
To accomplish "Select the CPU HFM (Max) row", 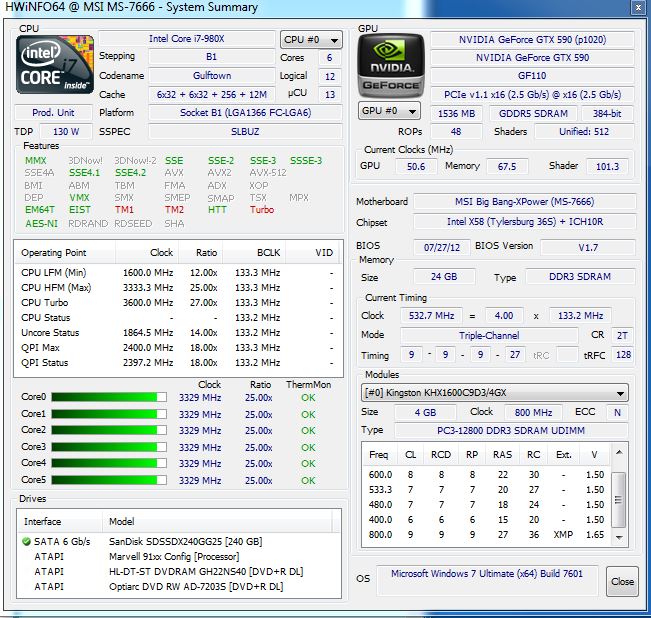I will coord(179,288).
